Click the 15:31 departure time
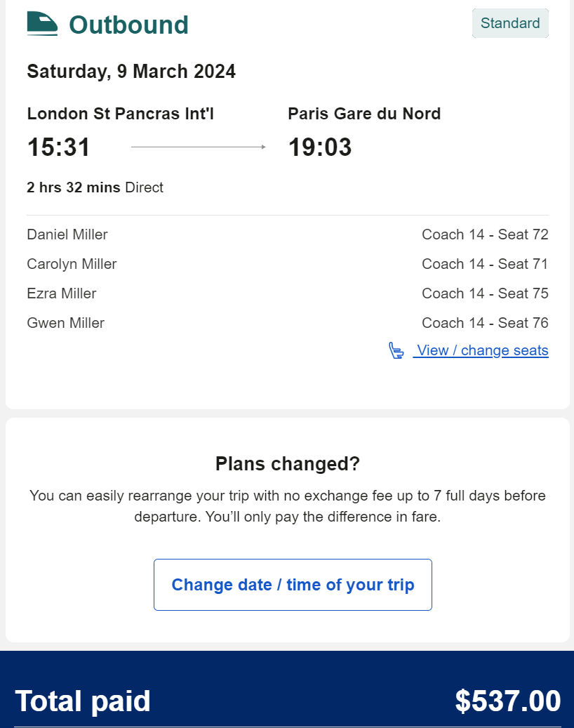The height and width of the screenshot is (728, 574). [59, 147]
